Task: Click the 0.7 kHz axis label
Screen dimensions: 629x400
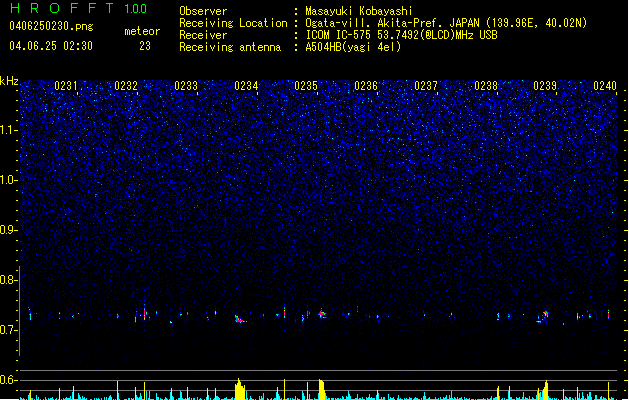Action: (x=9, y=330)
